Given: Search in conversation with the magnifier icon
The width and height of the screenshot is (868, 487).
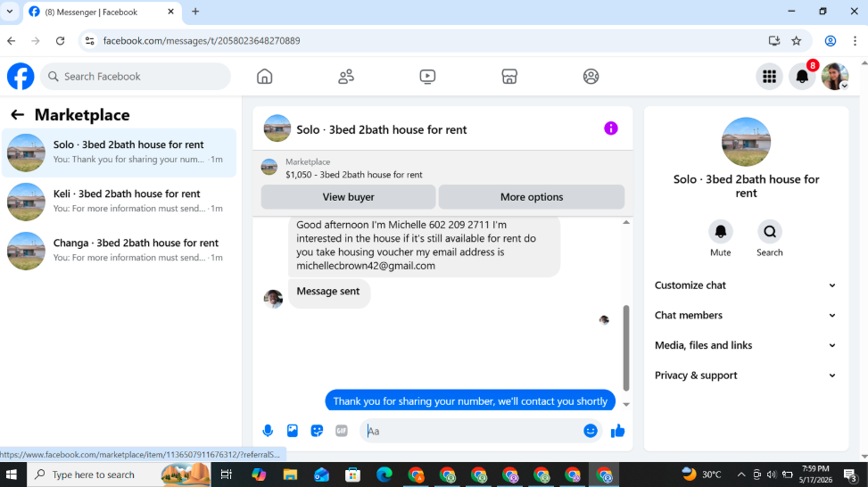Looking at the screenshot, I should click(770, 231).
